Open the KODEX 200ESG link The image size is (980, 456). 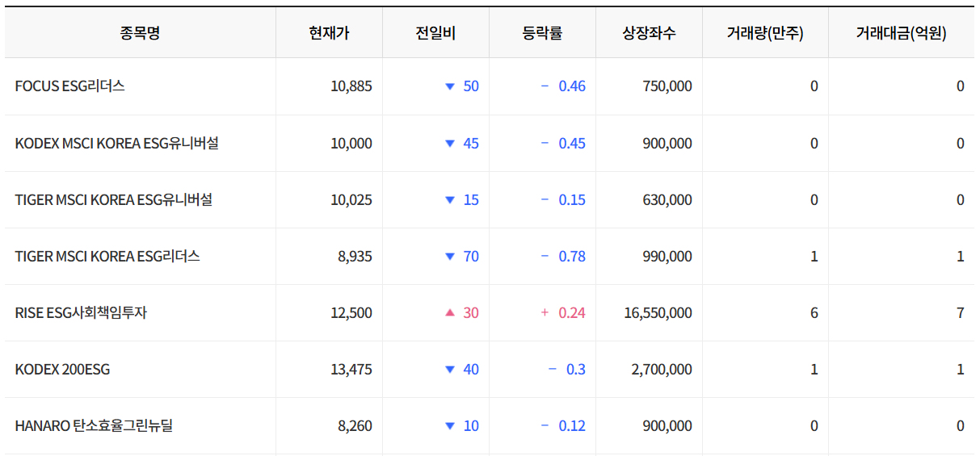click(x=62, y=369)
